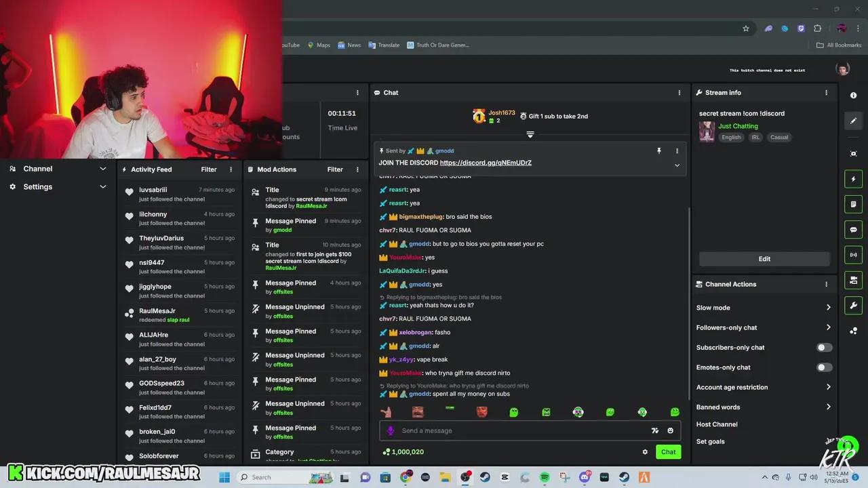The image size is (868, 488).
Task: Toggle Subscribers-only chat switch
Action: [x=824, y=348]
